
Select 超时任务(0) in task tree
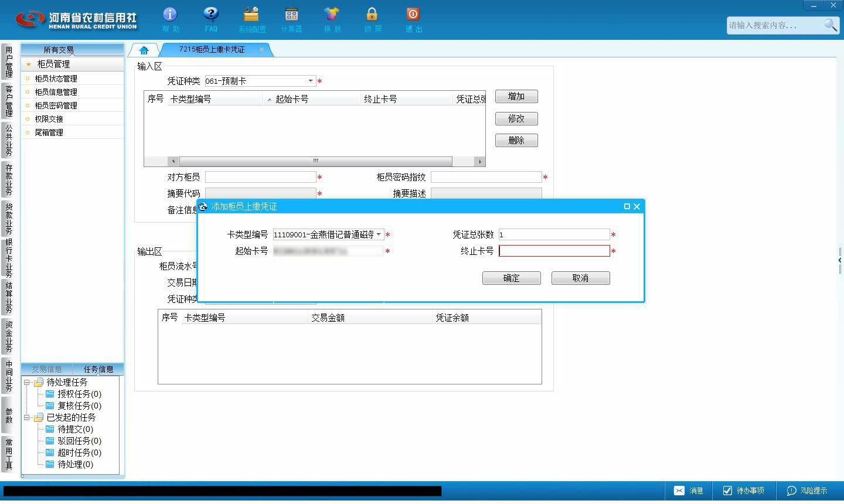(x=79, y=452)
